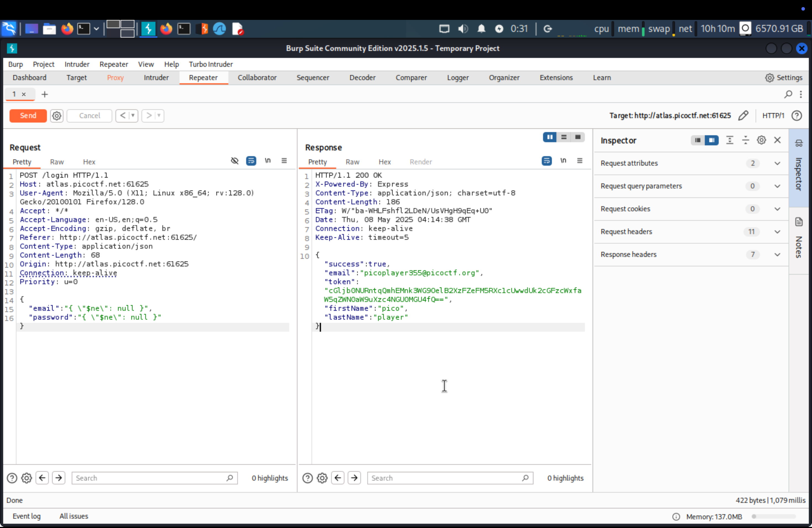Go to next Response search match
The height and width of the screenshot is (528, 812).
(354, 478)
